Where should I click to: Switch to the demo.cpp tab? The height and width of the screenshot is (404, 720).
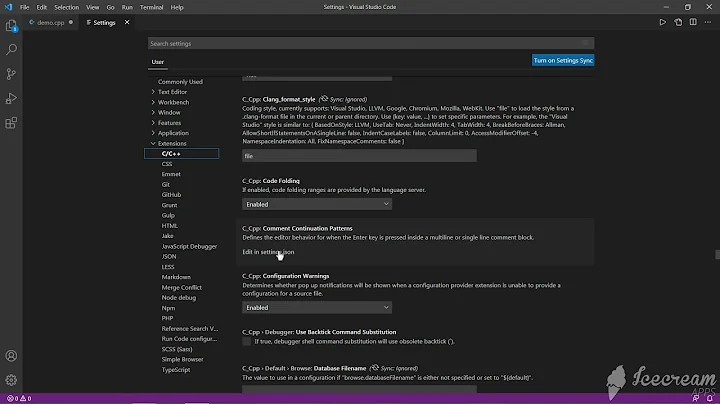[51, 22]
